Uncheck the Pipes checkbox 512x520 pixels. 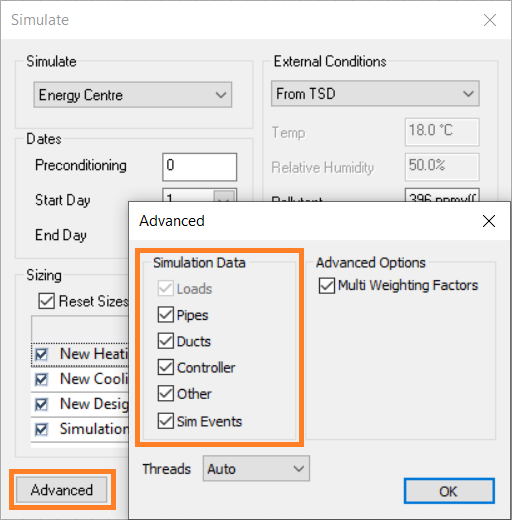tap(165, 315)
